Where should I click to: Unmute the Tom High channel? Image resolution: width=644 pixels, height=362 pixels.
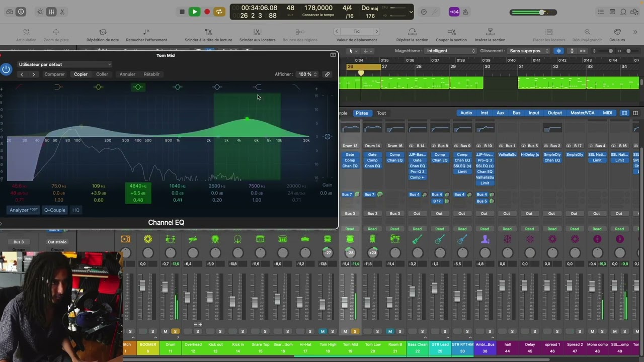[323, 331]
